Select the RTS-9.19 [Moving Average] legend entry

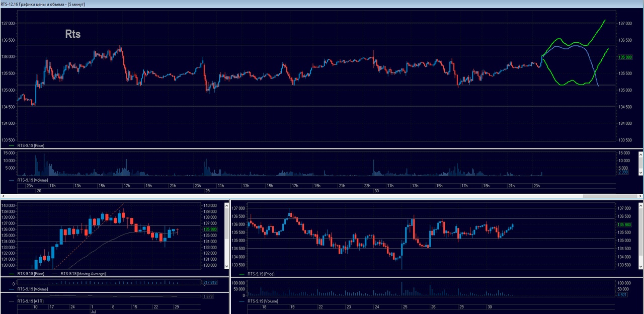[x=83, y=274]
